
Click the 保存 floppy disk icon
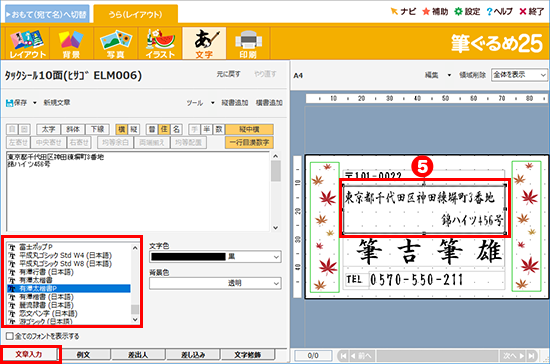click(x=9, y=103)
